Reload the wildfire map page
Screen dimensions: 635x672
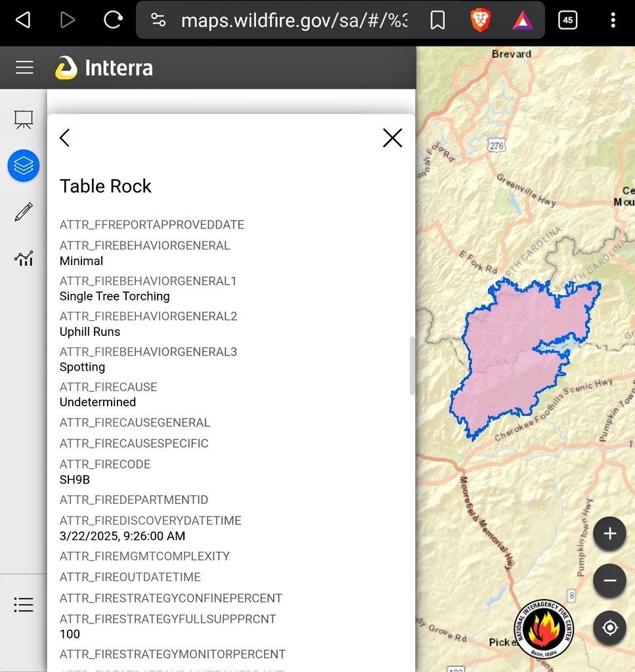pos(112,20)
